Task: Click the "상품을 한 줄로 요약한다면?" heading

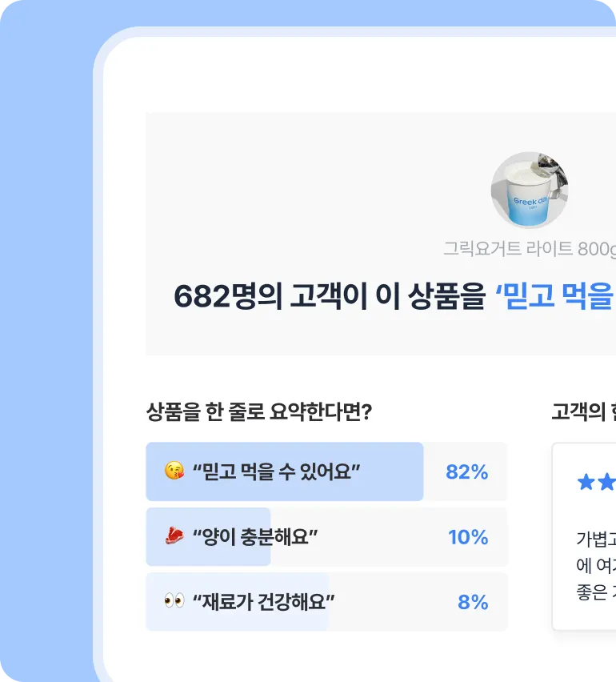Action: (x=259, y=412)
